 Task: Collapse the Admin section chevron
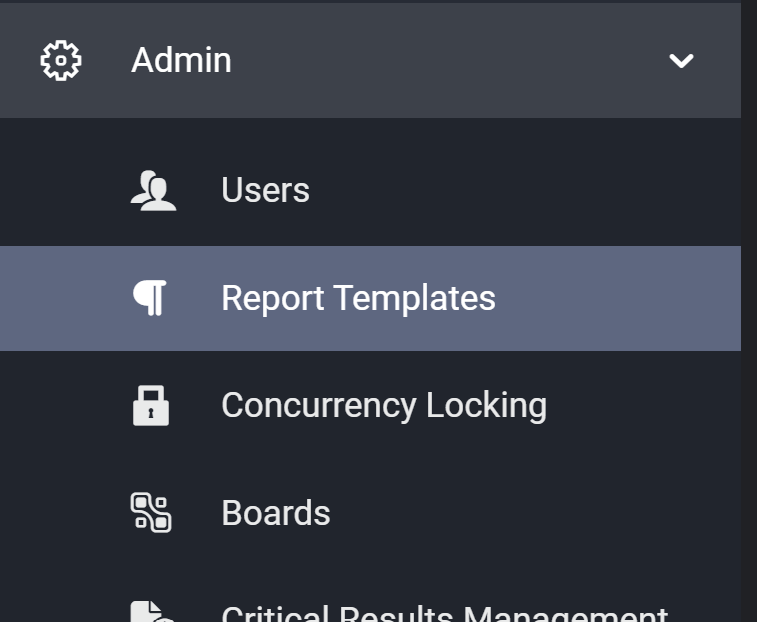[x=681, y=61]
